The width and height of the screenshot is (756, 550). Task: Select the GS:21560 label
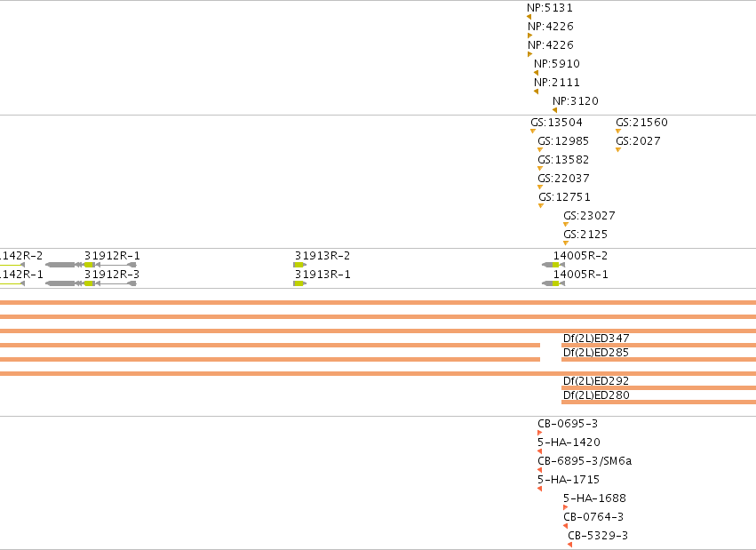tap(641, 123)
